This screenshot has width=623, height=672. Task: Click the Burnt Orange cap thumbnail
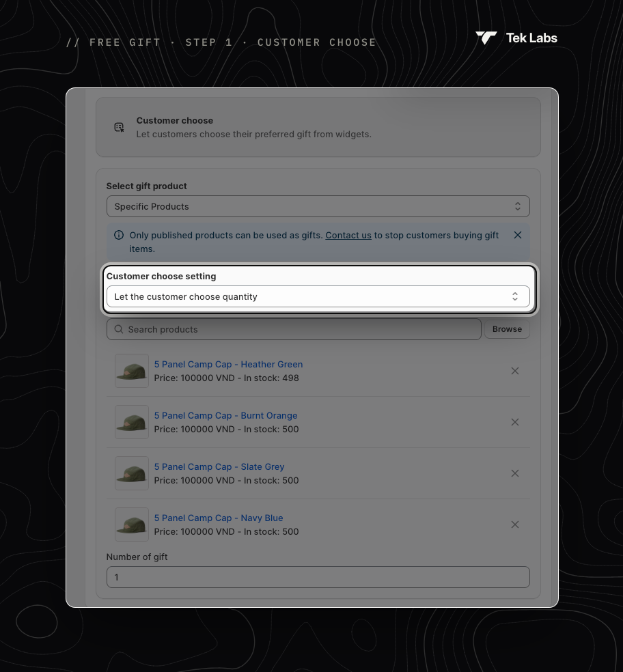coord(132,422)
